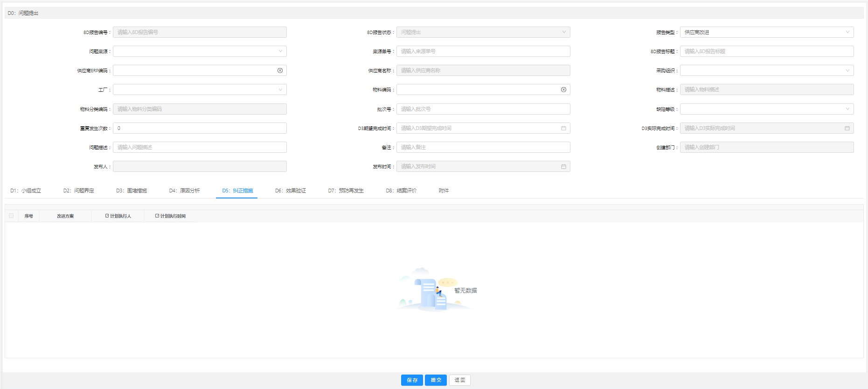Click the clear icon in 物料编码 field
The image size is (868, 389).
point(563,89)
